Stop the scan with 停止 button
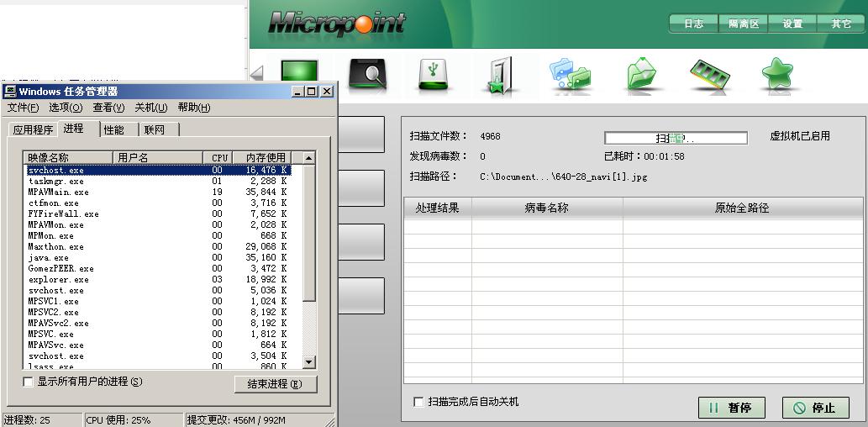Viewport: 868px width, 427px height. [815, 408]
